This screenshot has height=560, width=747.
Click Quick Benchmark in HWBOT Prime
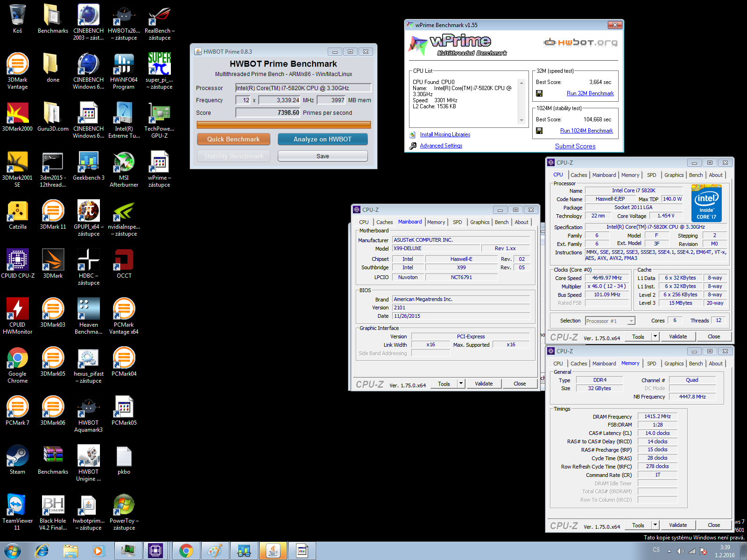233,139
